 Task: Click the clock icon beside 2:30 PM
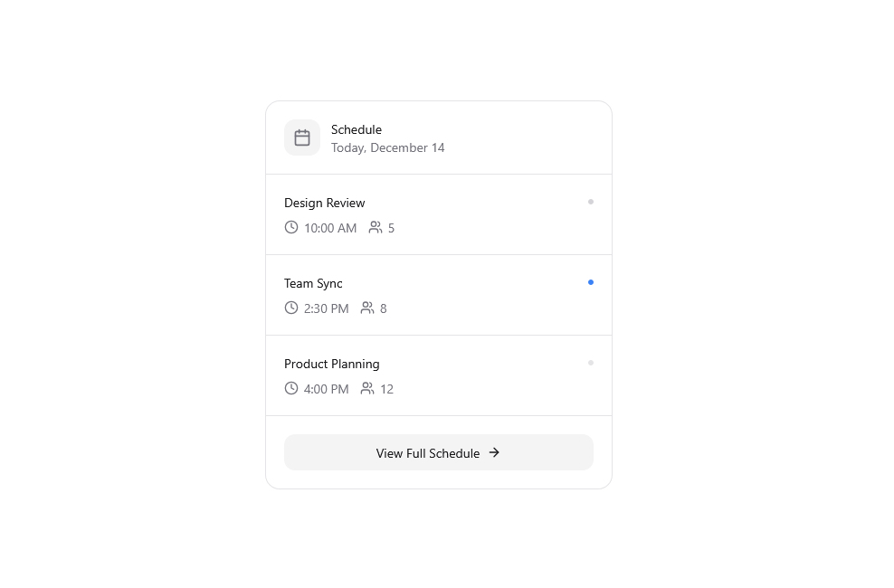[x=291, y=308]
